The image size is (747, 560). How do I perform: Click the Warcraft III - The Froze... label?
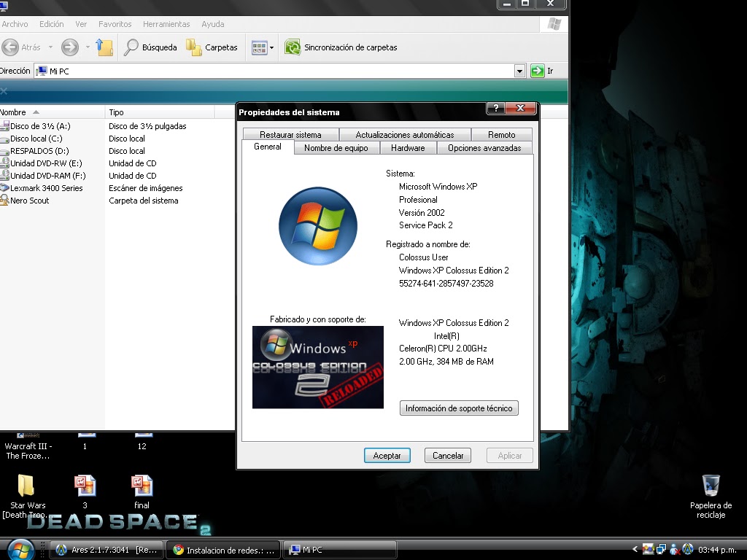pyautogui.click(x=28, y=451)
